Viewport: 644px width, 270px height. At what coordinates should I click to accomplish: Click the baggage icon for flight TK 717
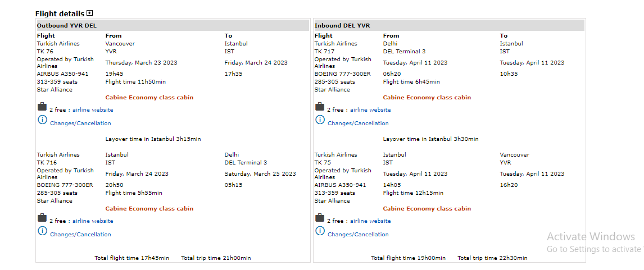[x=320, y=107]
